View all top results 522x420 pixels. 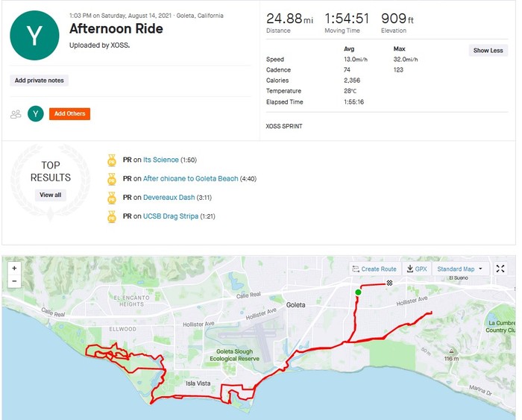[50, 195]
